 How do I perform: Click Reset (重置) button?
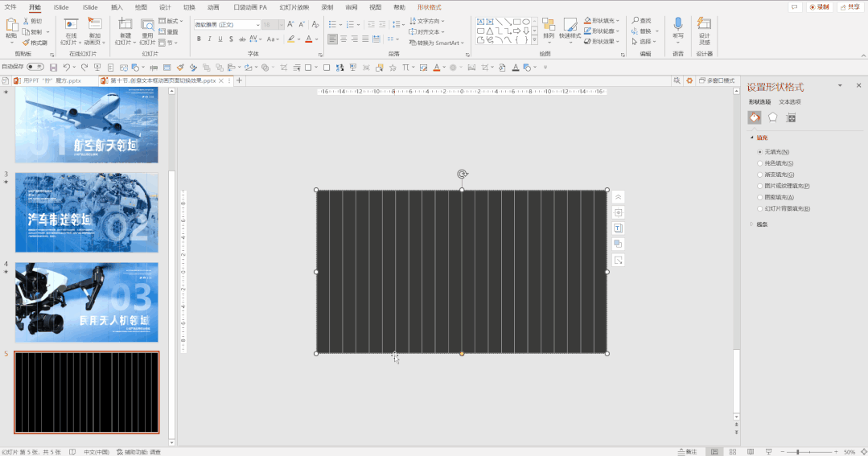point(169,32)
